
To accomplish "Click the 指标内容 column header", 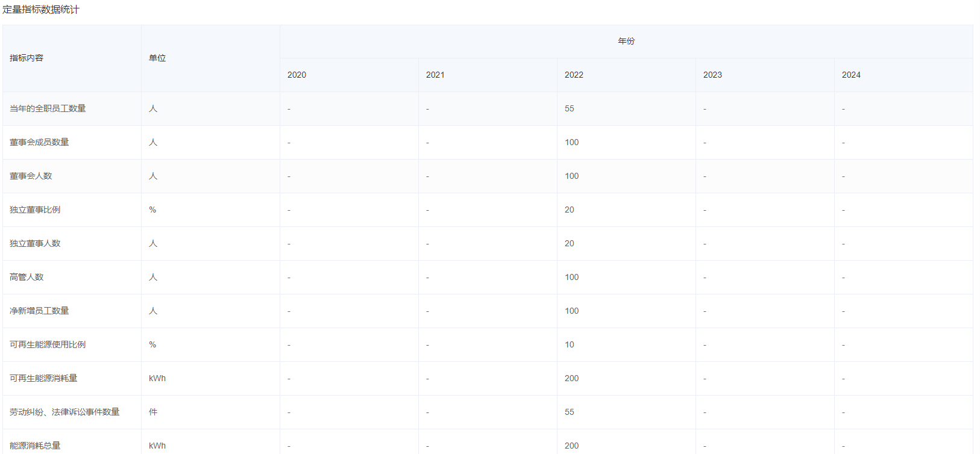I will (x=27, y=58).
